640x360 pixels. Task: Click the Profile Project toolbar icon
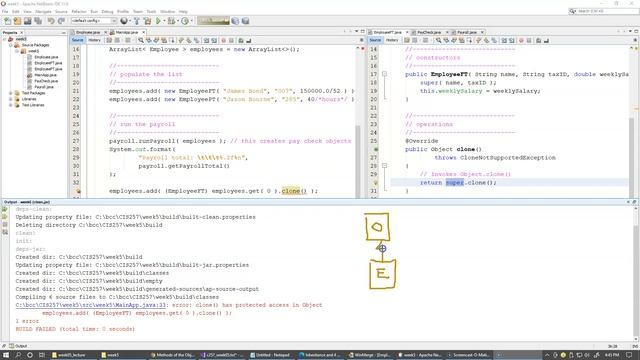coord(185,21)
